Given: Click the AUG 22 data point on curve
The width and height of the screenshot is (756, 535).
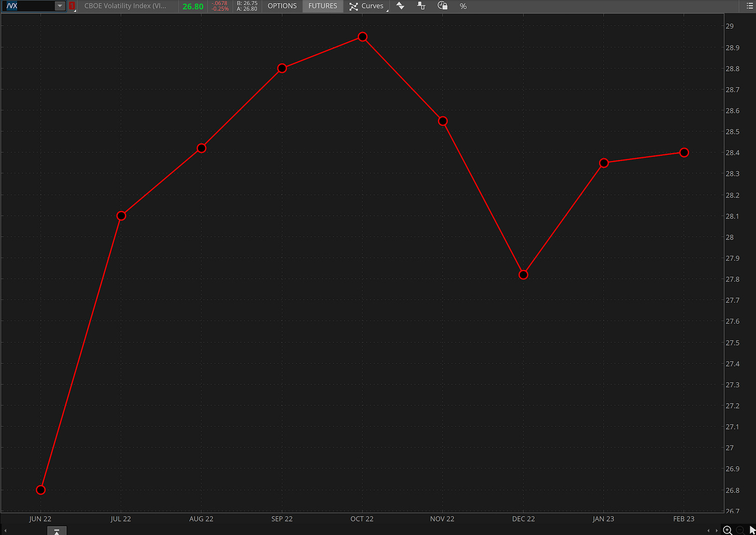Looking at the screenshot, I should [x=202, y=148].
